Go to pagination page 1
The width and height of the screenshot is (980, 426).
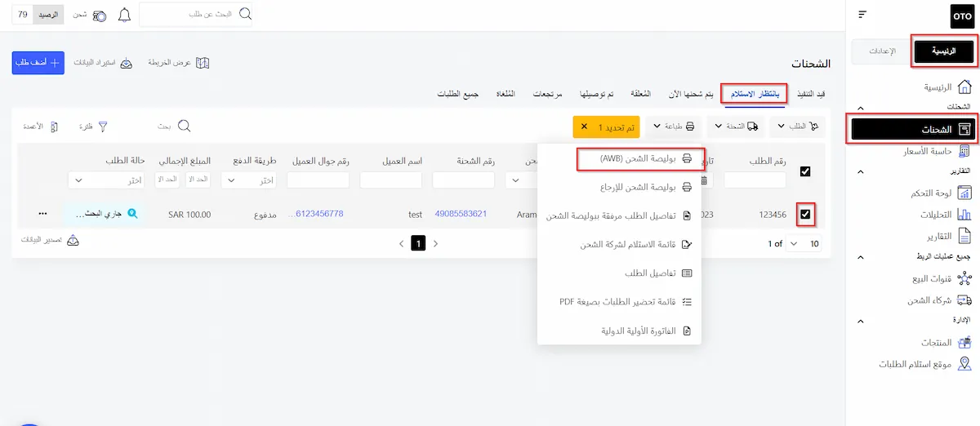(418, 243)
